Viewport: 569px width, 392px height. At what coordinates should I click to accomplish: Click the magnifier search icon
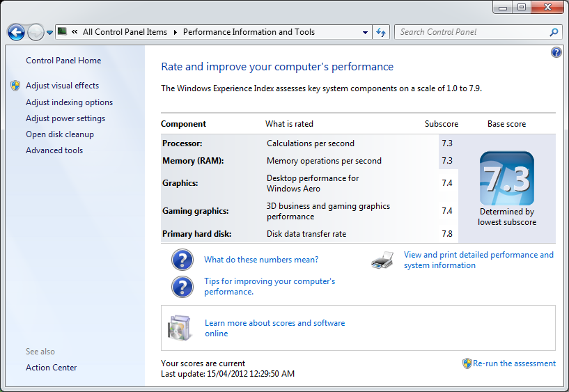(554, 32)
